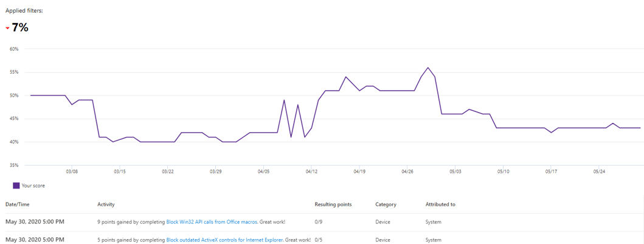The width and height of the screenshot is (644, 244).
Task: Select the 0/5 resulting points cell
Action: point(319,240)
